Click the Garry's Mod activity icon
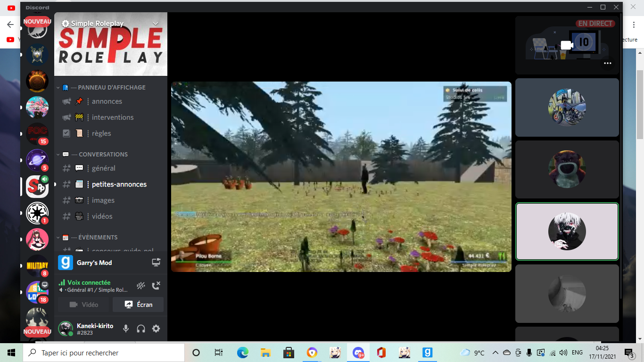644x362 pixels. (65, 263)
